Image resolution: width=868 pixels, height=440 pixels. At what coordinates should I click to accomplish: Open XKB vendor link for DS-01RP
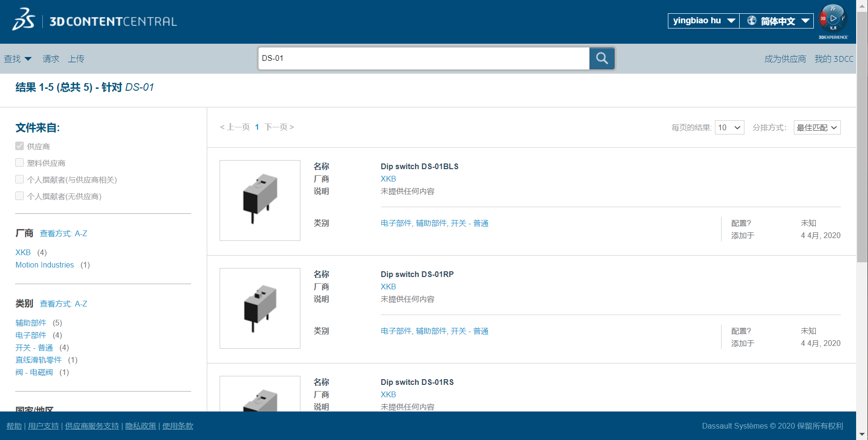(x=388, y=287)
